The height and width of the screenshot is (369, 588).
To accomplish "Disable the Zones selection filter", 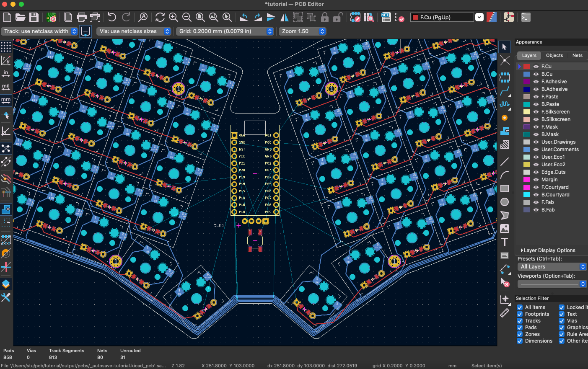I will pos(520,334).
